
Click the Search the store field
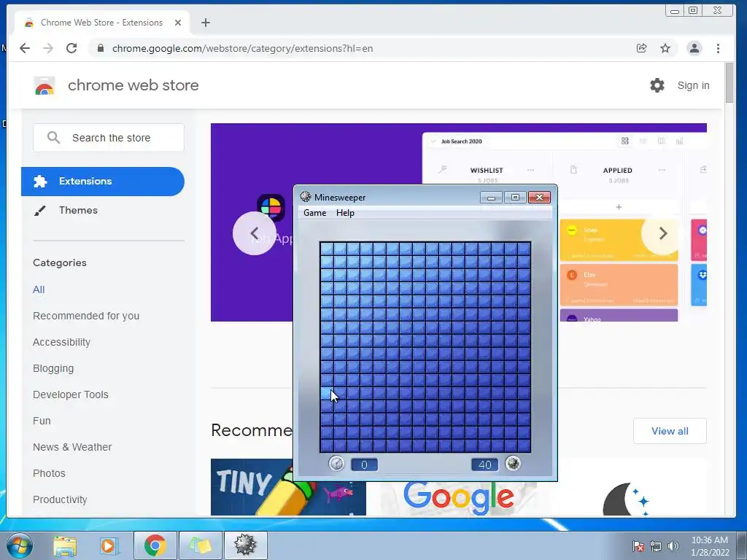tap(109, 138)
